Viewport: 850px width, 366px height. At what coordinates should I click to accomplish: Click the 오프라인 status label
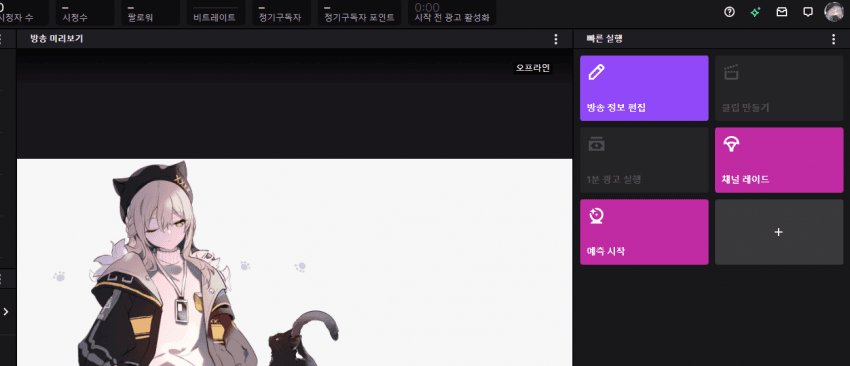[x=533, y=68]
